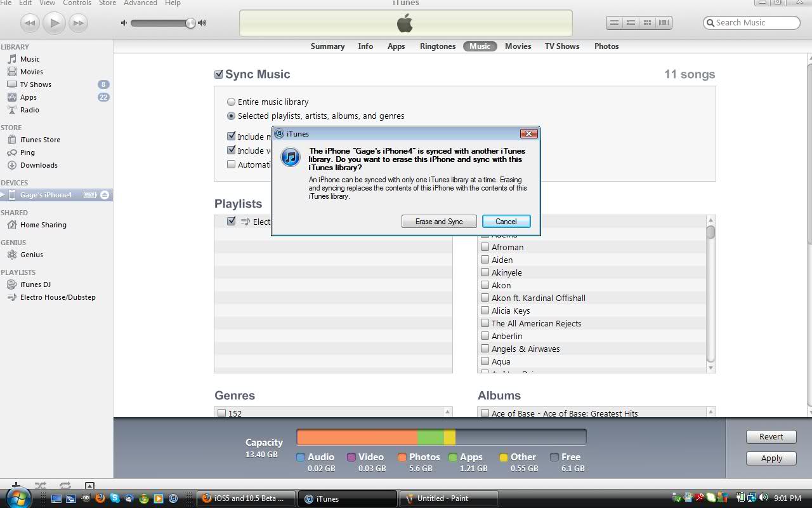Toggle shuffle at bottom of sidebar
The image size is (812, 508).
(x=41, y=486)
